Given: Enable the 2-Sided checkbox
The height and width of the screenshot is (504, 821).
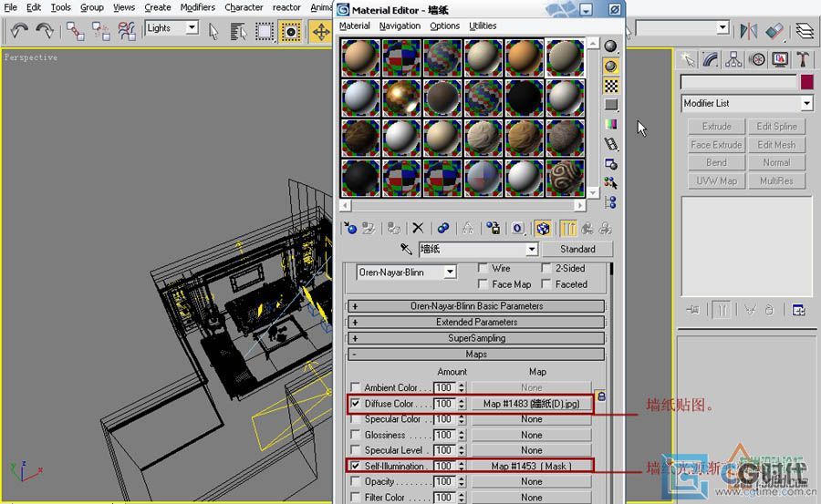Looking at the screenshot, I should [x=546, y=269].
